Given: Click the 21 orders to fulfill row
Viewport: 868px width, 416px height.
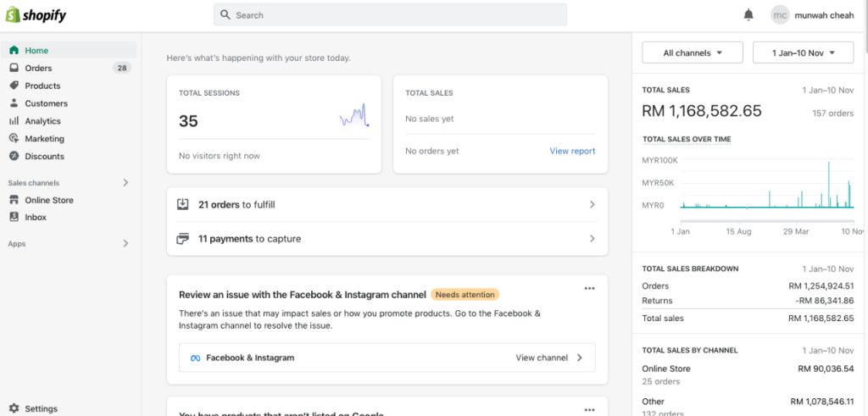Looking at the screenshot, I should [x=387, y=205].
